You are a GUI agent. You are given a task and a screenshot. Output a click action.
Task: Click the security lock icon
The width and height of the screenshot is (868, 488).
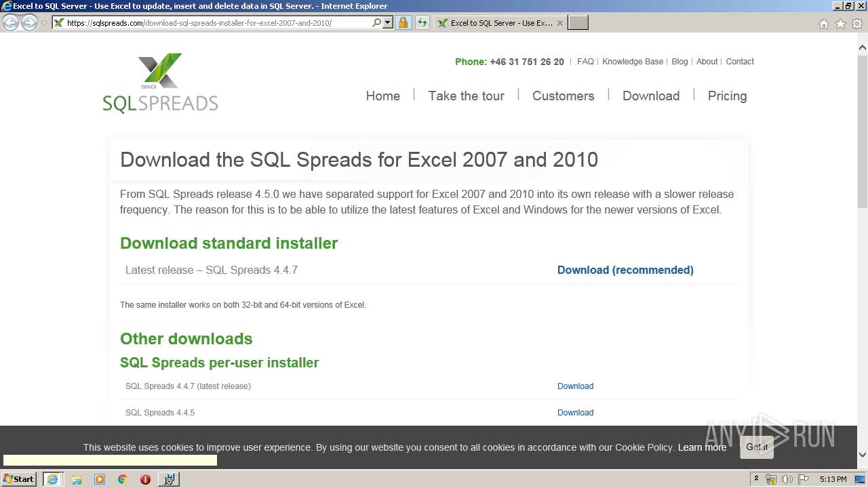click(x=403, y=23)
